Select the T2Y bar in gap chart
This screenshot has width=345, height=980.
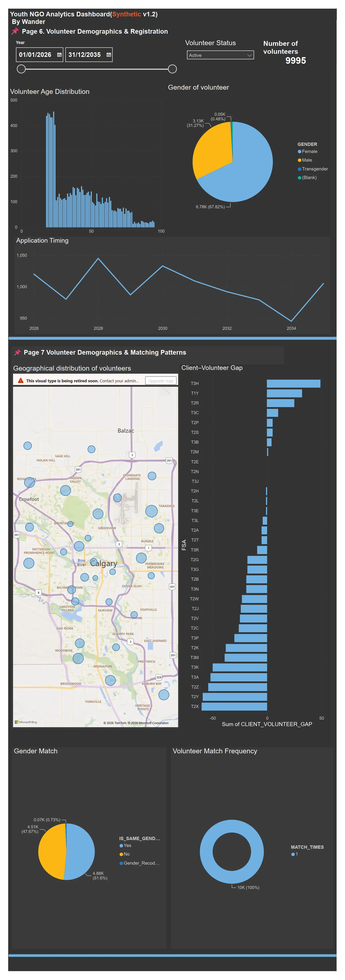pos(235,697)
